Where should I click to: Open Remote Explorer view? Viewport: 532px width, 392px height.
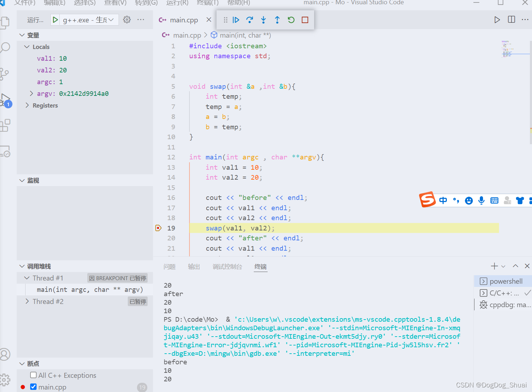tap(5, 152)
